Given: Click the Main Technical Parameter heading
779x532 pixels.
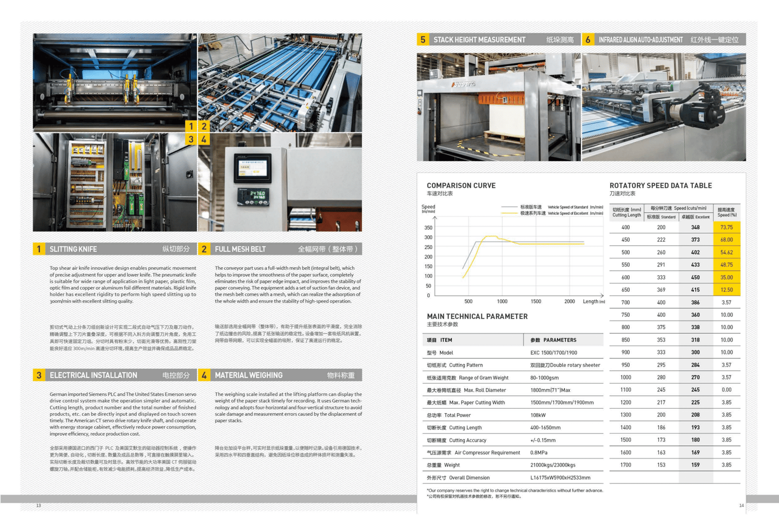Looking at the screenshot, I should click(477, 316).
